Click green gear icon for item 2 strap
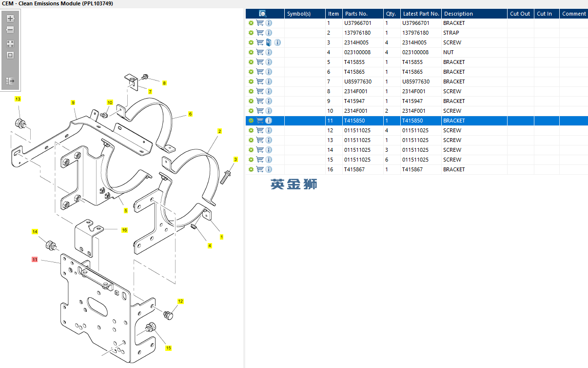The width and height of the screenshot is (588, 368). click(x=251, y=33)
